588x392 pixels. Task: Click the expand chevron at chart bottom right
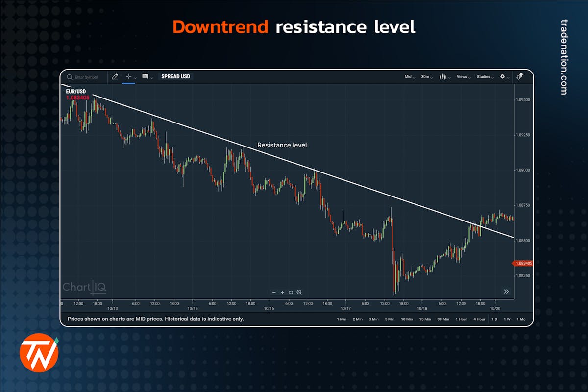coord(506,291)
